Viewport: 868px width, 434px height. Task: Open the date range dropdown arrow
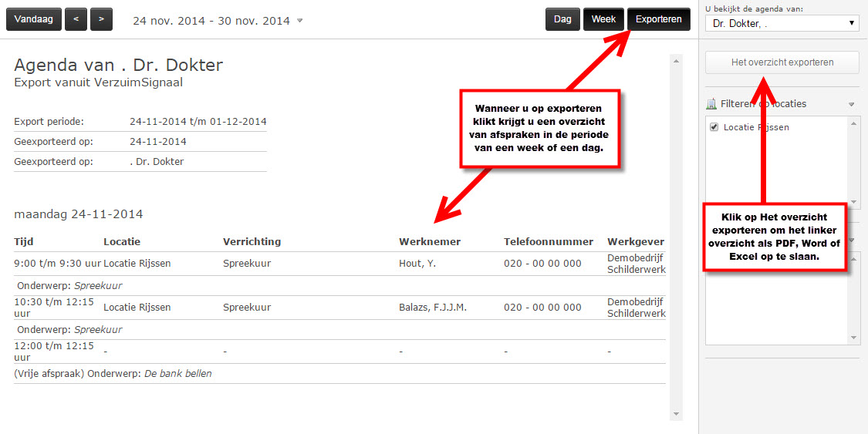[300, 21]
